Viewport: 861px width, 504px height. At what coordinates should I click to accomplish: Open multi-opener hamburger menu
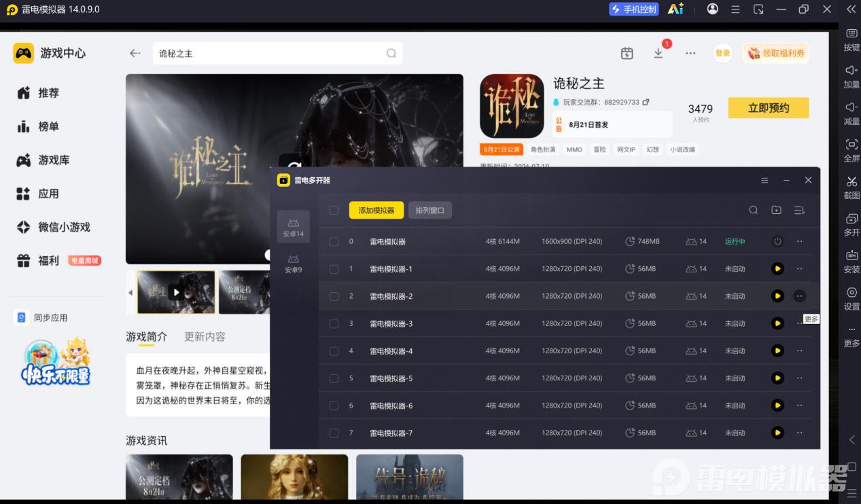pos(765,181)
